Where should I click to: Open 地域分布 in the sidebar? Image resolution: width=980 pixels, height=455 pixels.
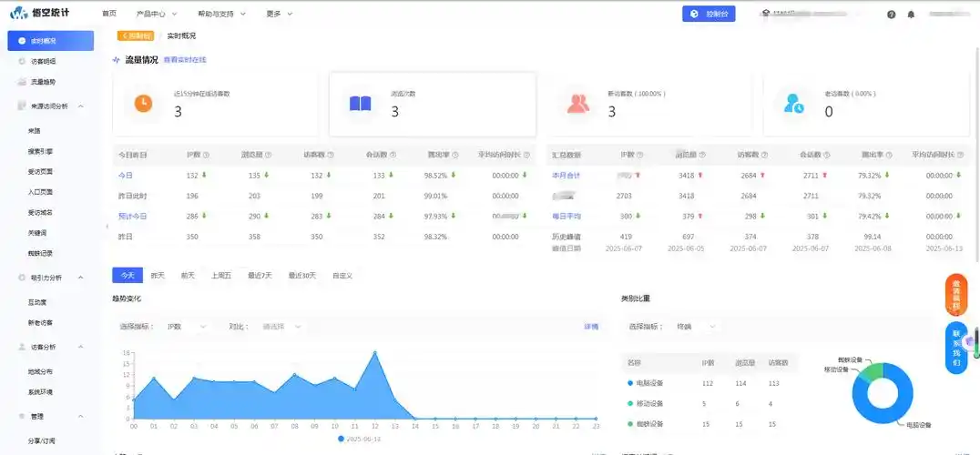click(41, 371)
